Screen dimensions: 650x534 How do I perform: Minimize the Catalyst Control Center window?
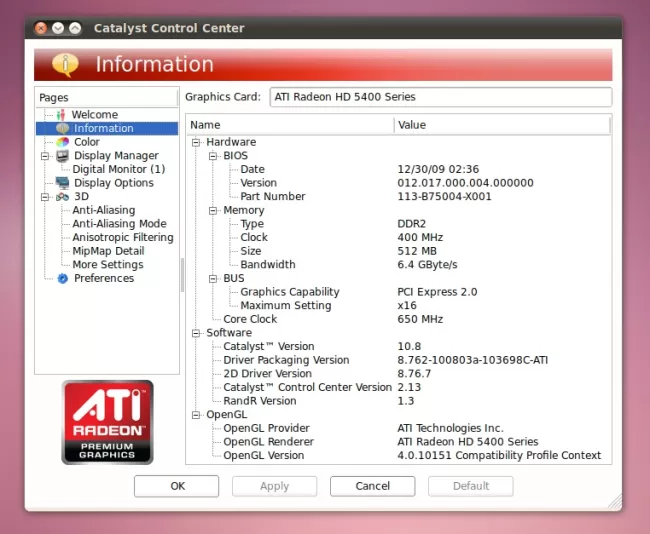[x=58, y=28]
